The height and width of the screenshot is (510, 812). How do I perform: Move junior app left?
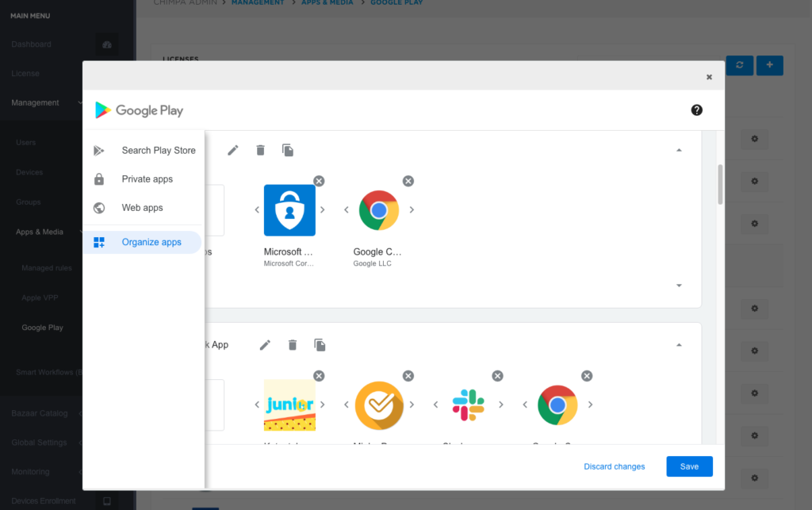click(257, 405)
